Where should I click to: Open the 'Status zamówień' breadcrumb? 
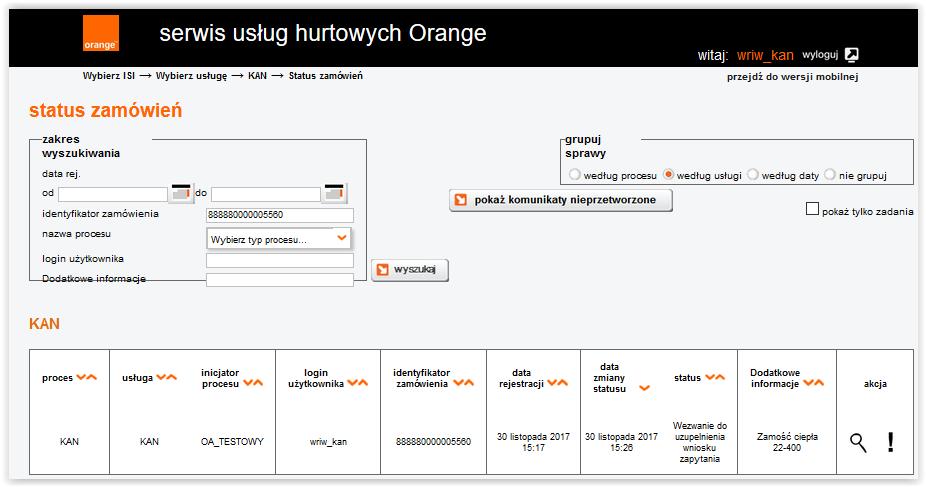[x=325, y=76]
